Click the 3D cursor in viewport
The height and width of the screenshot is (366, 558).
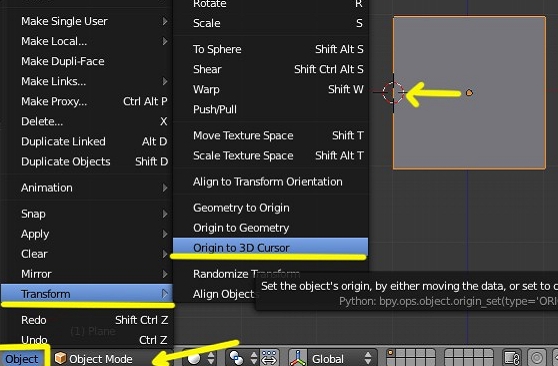click(393, 93)
